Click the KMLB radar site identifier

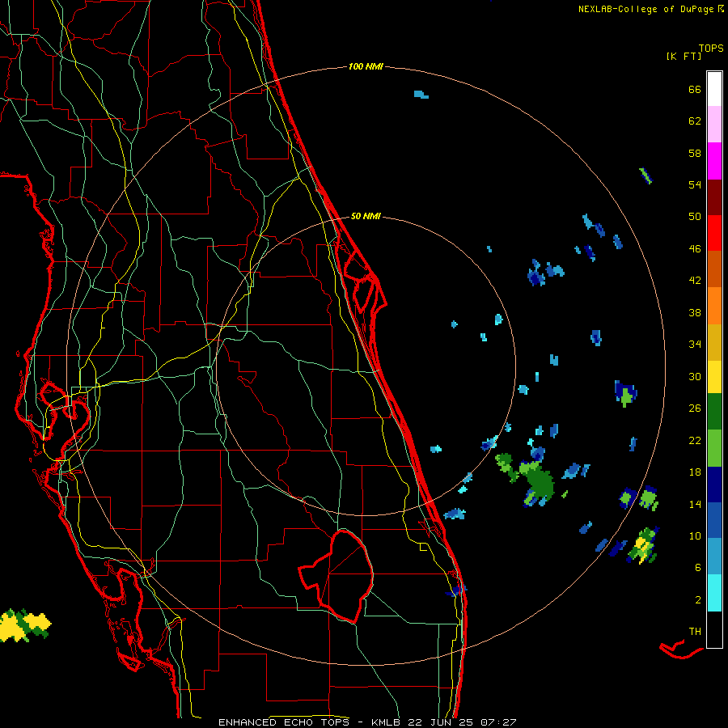coord(387,722)
